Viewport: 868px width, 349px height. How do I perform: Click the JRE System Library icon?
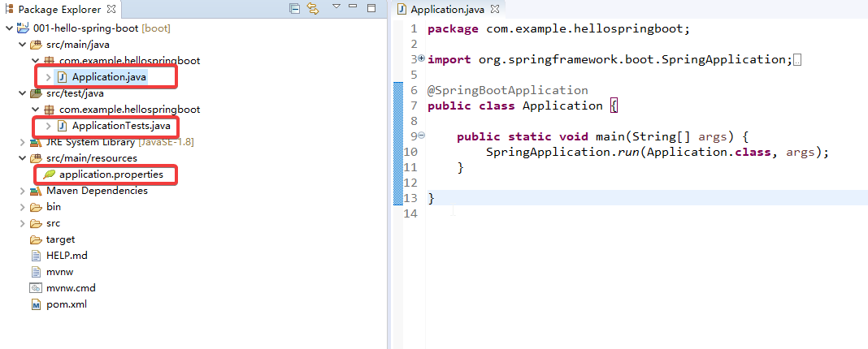tap(36, 142)
